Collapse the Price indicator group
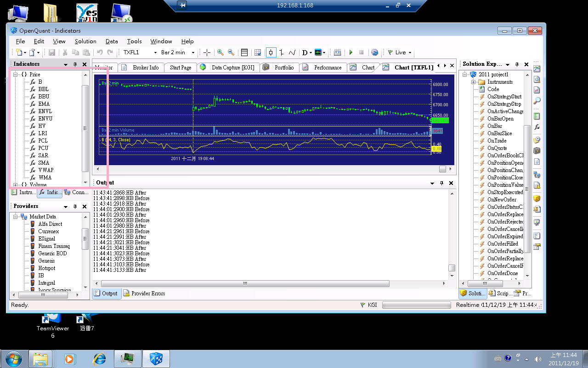The width and height of the screenshot is (588, 368). (x=16, y=75)
